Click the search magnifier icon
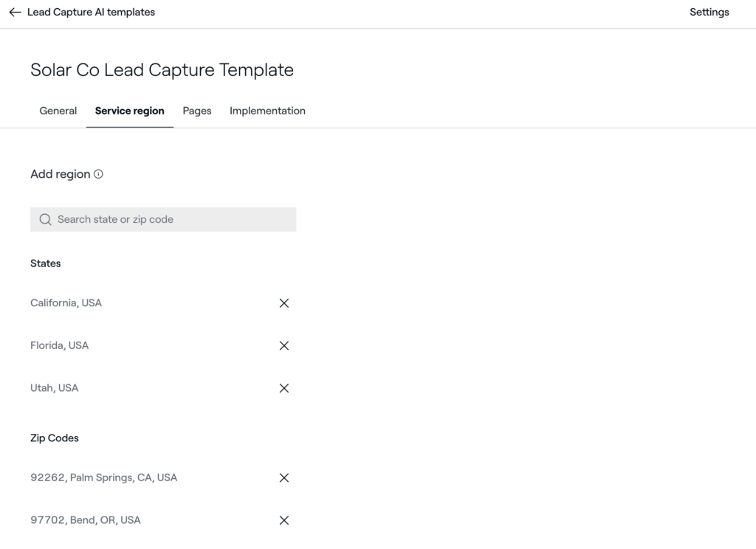This screenshot has width=756, height=549. [x=45, y=220]
